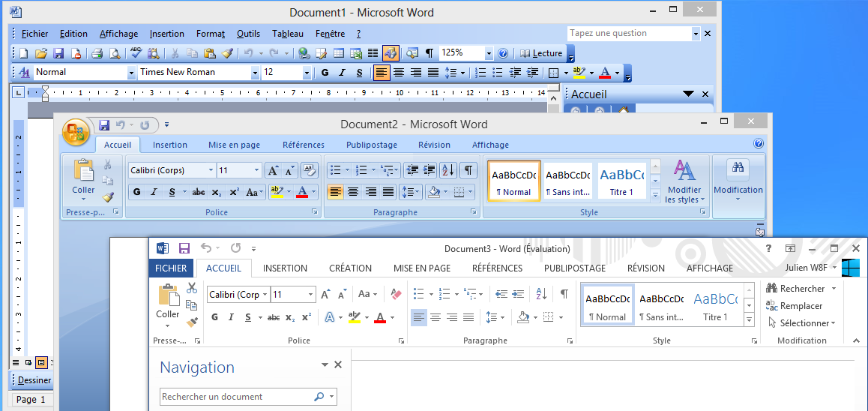Open the Tableau menu in Document1
868x411 pixels.
click(288, 34)
